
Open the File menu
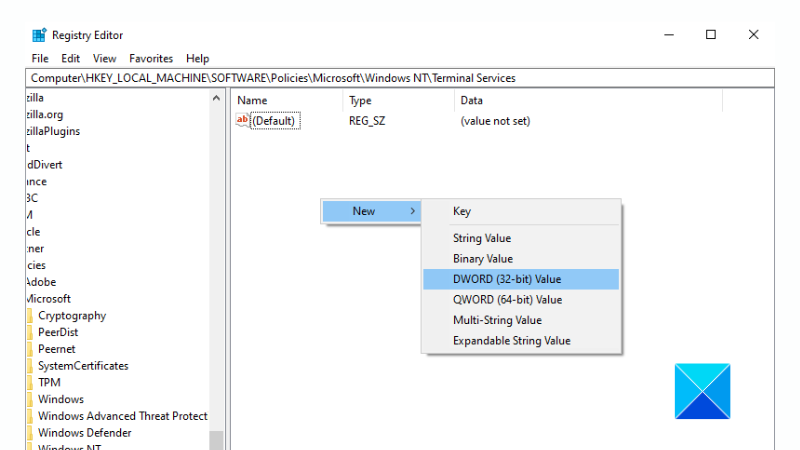pyautogui.click(x=40, y=59)
